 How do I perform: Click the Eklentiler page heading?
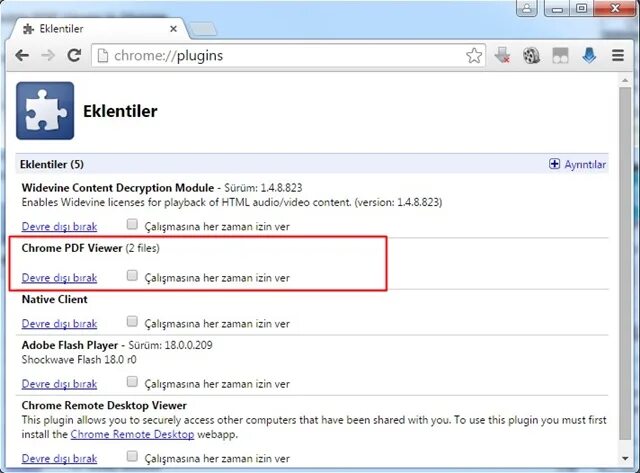coord(120,111)
